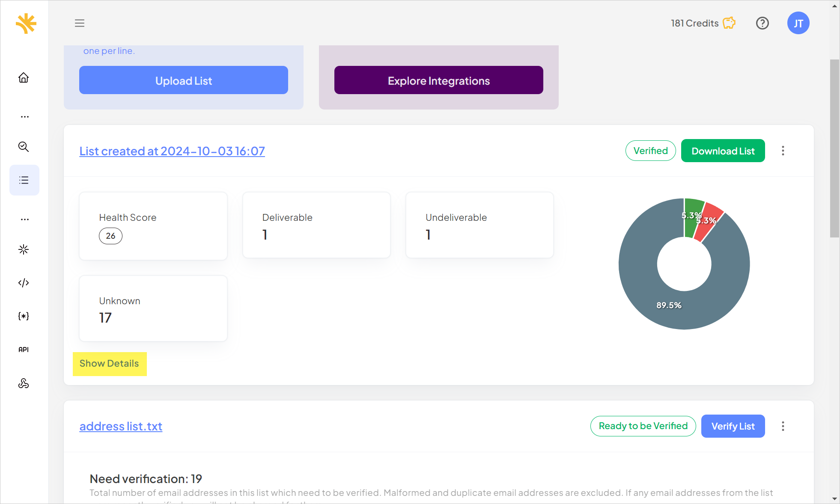This screenshot has width=840, height=504.
Task: Click the Search/Magnifier icon
Action: (x=24, y=146)
